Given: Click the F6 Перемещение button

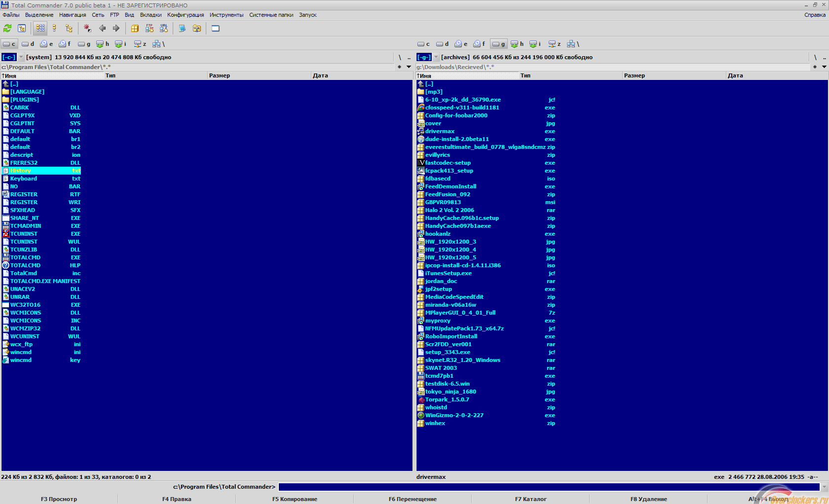Looking at the screenshot, I should (413, 499).
